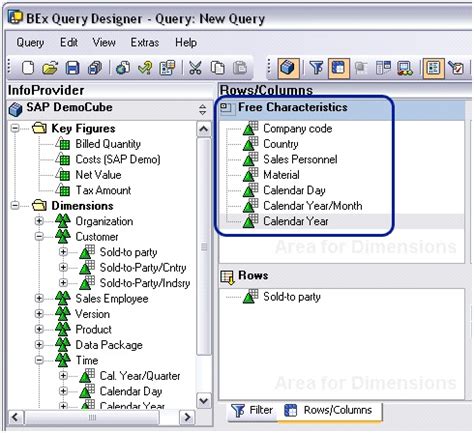Expand the Sales Employee dimension
This screenshot has height=433, width=474.
click(x=39, y=298)
